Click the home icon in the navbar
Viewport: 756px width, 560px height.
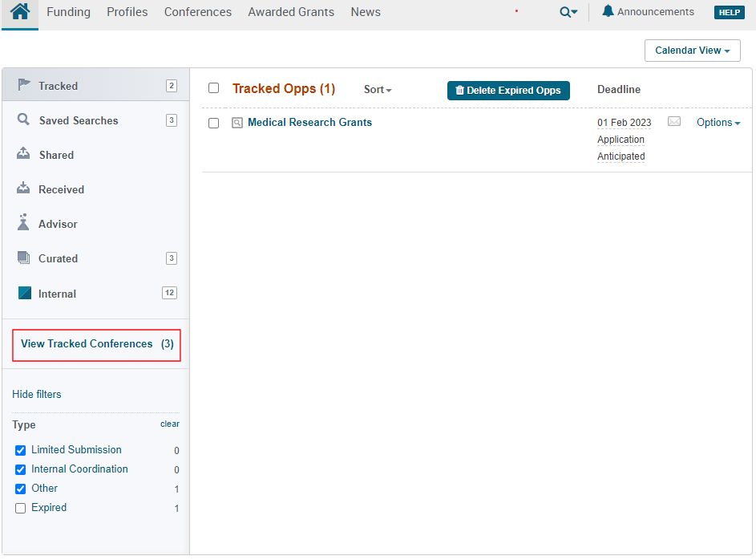(20, 12)
